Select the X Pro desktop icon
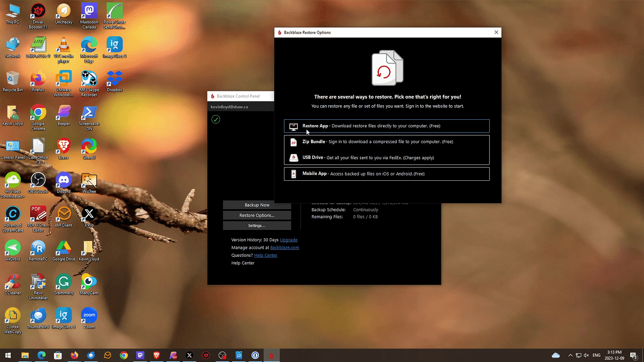 (89, 217)
